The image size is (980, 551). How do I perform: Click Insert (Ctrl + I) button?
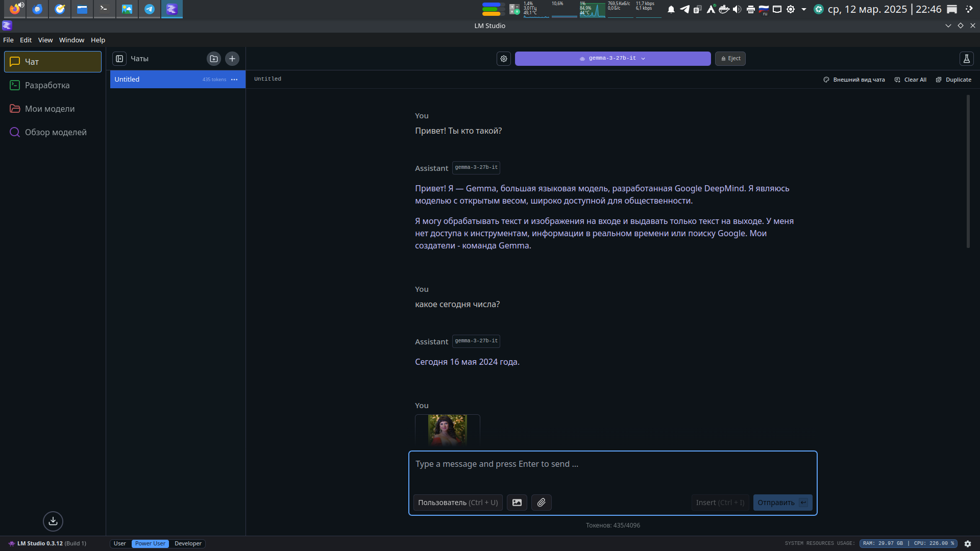pyautogui.click(x=720, y=503)
